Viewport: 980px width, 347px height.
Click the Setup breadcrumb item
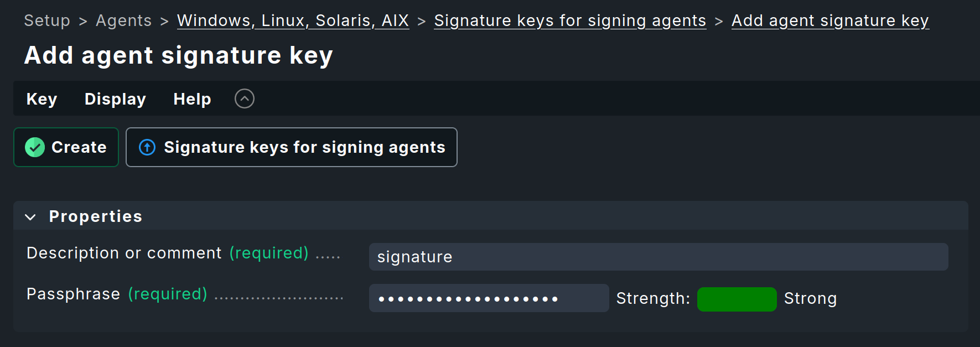(x=47, y=20)
